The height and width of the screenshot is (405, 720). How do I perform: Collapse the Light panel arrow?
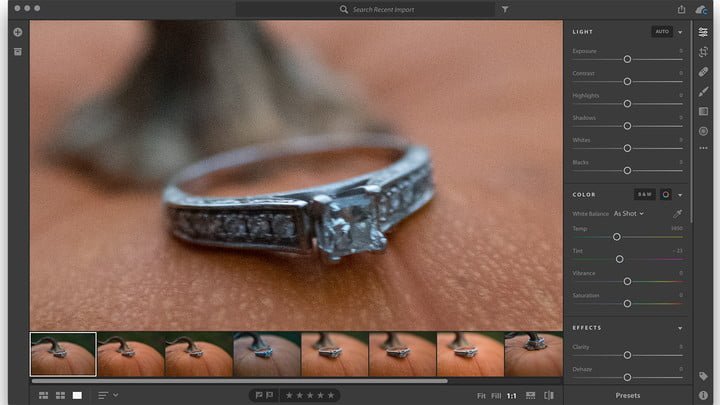pos(680,32)
